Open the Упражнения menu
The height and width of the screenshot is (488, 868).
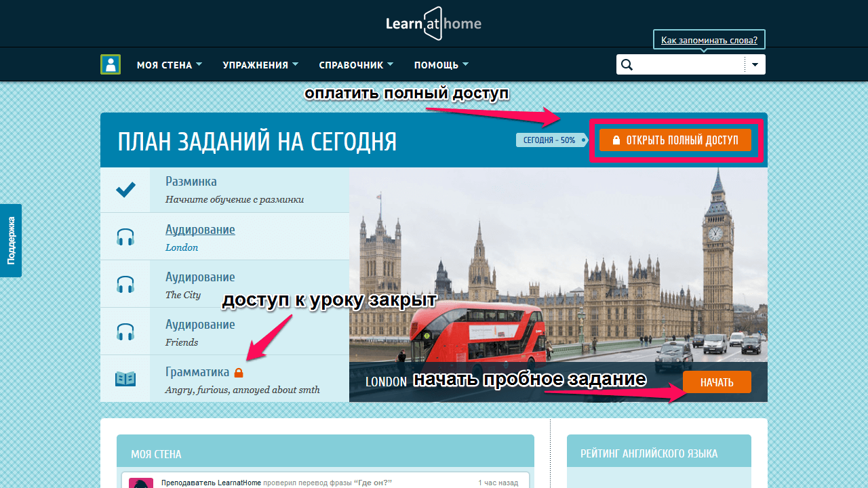[x=260, y=65]
